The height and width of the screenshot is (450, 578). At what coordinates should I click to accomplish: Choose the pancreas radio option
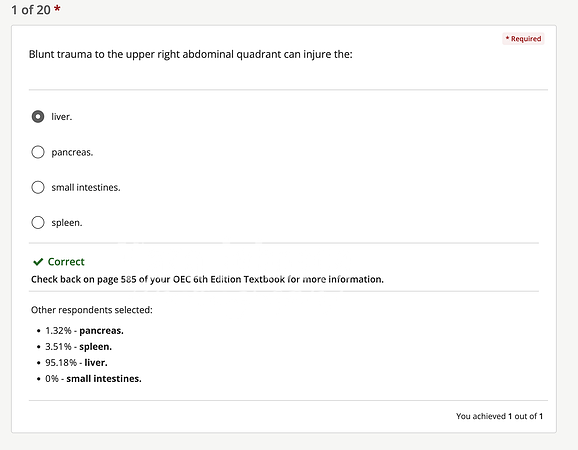pyautogui.click(x=38, y=152)
